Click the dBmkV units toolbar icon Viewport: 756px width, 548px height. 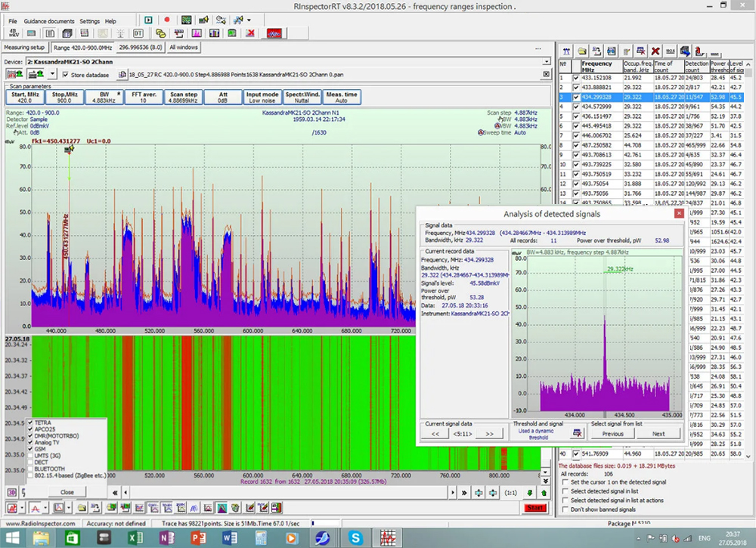[13, 33]
